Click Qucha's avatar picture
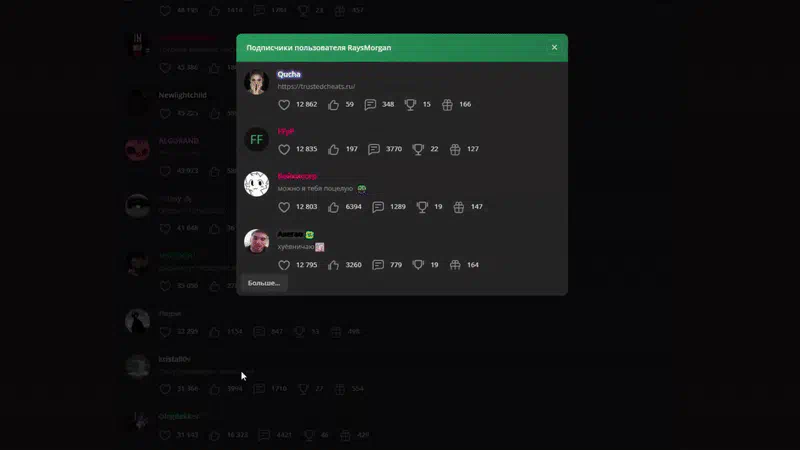800x450 pixels. click(257, 82)
